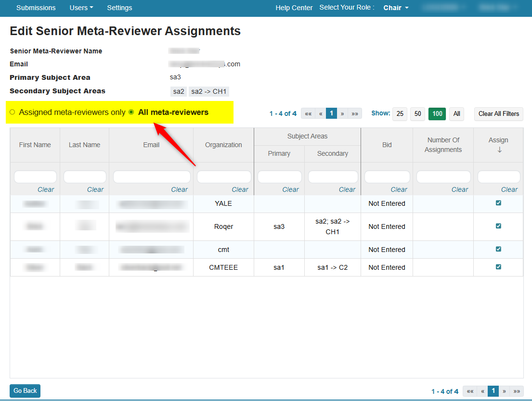Click the Go Back button
The width and height of the screenshot is (532, 402).
[x=25, y=391]
